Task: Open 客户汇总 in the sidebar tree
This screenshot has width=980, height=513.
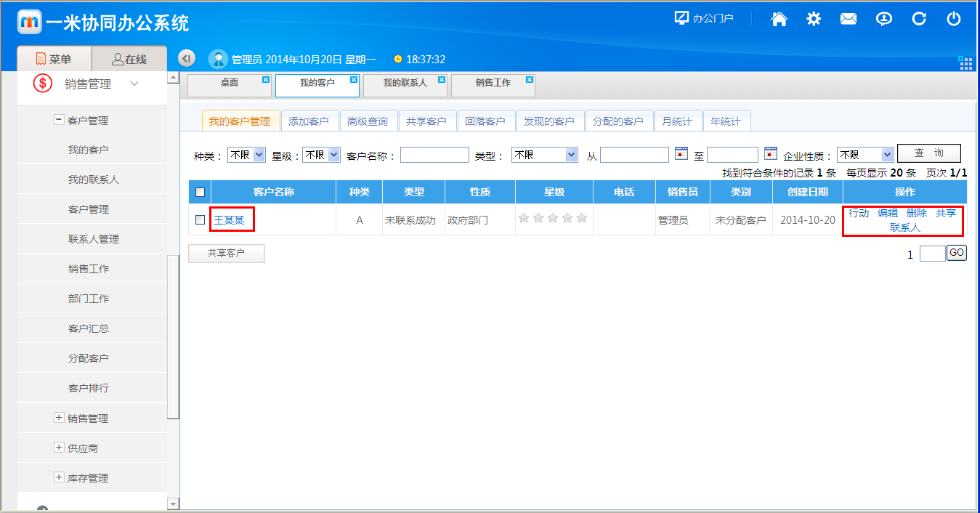Action: pyautogui.click(x=89, y=328)
